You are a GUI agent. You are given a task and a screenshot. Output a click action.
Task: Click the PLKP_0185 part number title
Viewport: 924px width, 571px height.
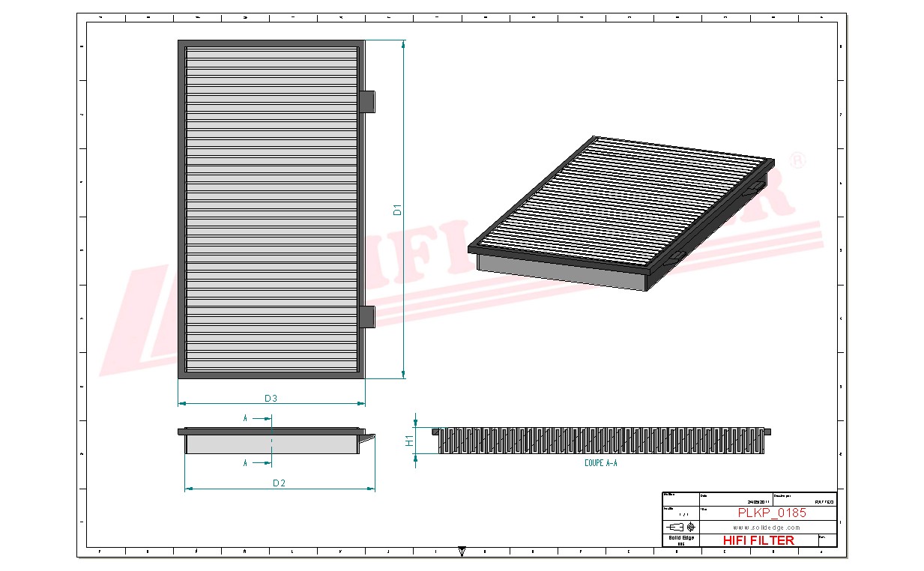coord(772,513)
